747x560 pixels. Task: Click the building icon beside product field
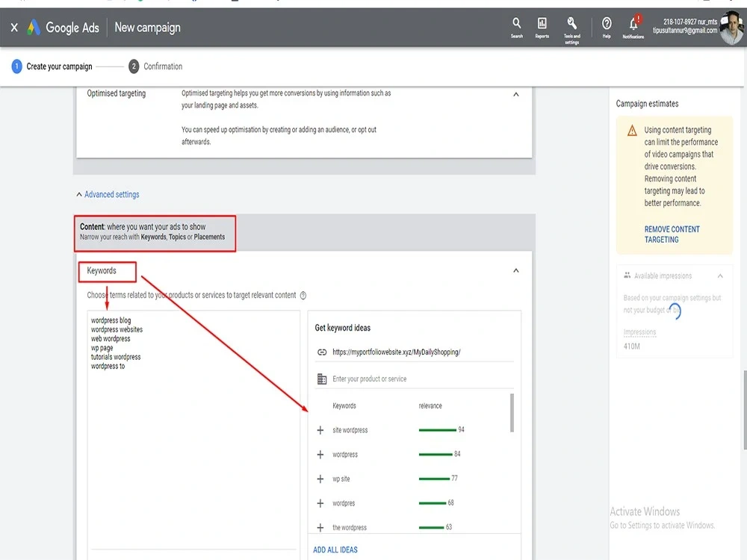[322, 379]
